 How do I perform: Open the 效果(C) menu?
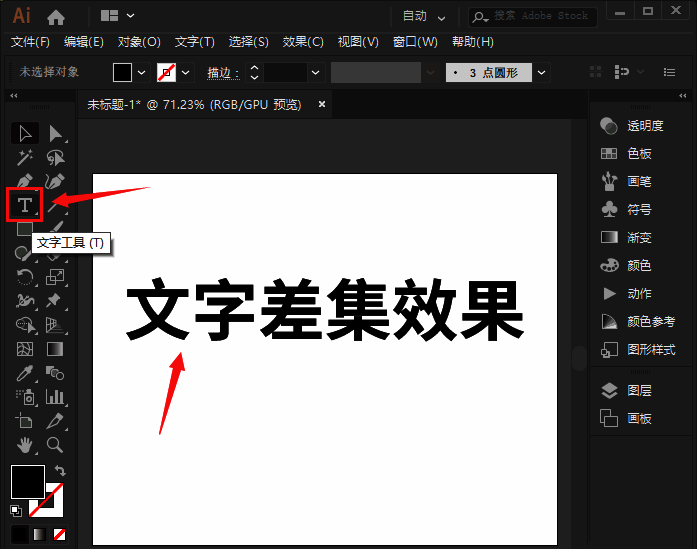tap(303, 42)
